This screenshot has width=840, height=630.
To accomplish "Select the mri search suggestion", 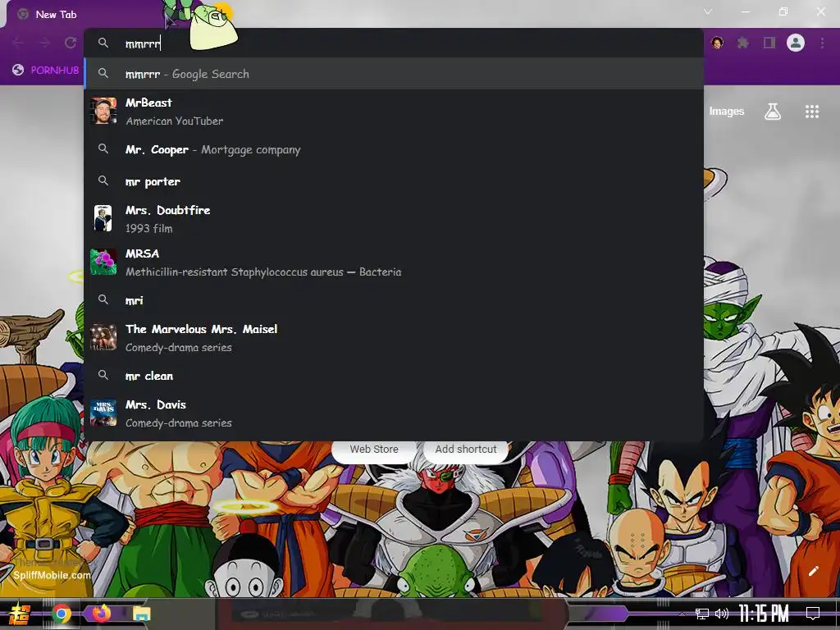I will (394, 300).
